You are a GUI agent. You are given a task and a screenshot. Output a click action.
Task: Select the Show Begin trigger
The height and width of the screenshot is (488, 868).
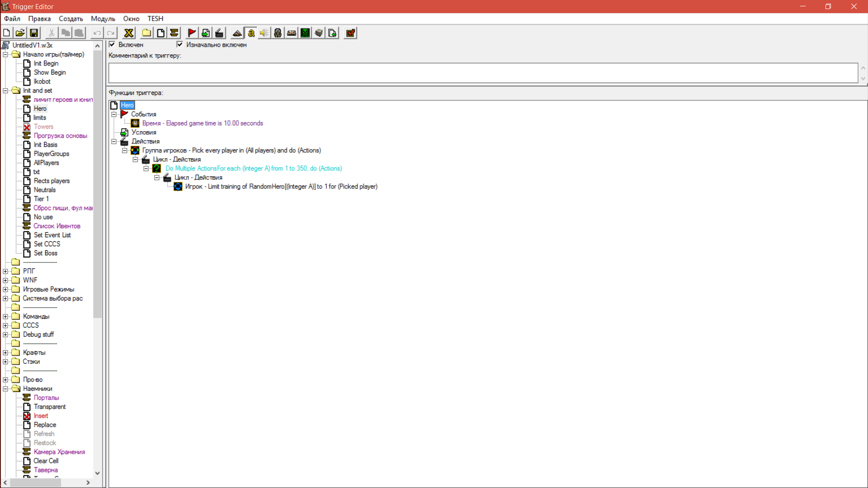coord(50,72)
